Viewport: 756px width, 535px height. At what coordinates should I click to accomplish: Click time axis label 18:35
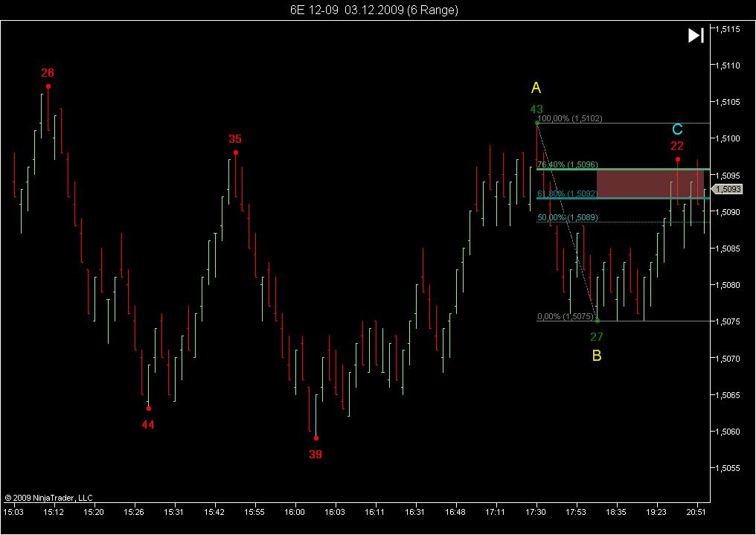point(615,512)
